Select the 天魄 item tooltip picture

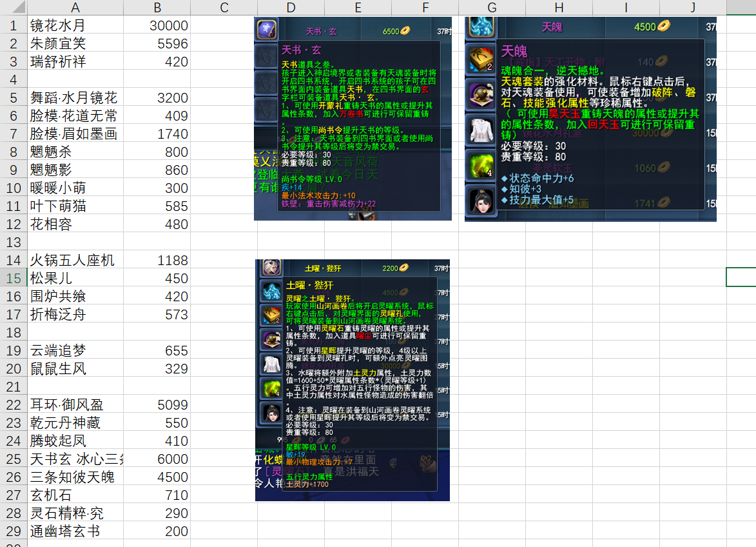coord(590,119)
